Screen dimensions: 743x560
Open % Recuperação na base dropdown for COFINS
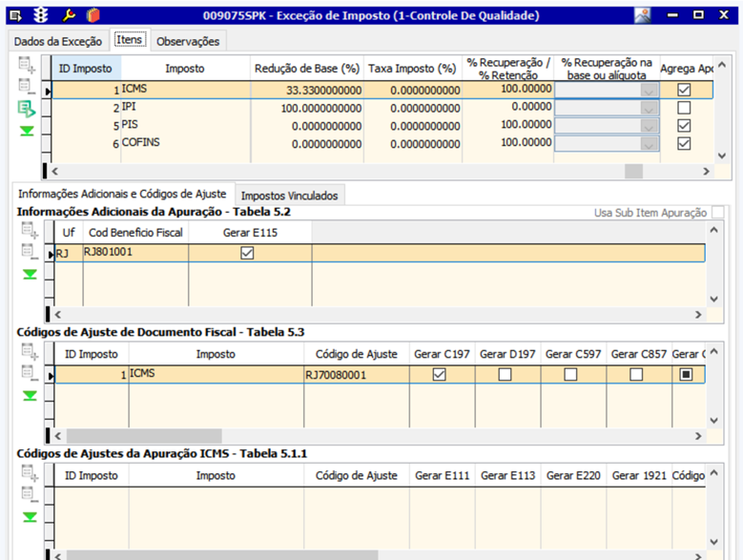(650, 143)
